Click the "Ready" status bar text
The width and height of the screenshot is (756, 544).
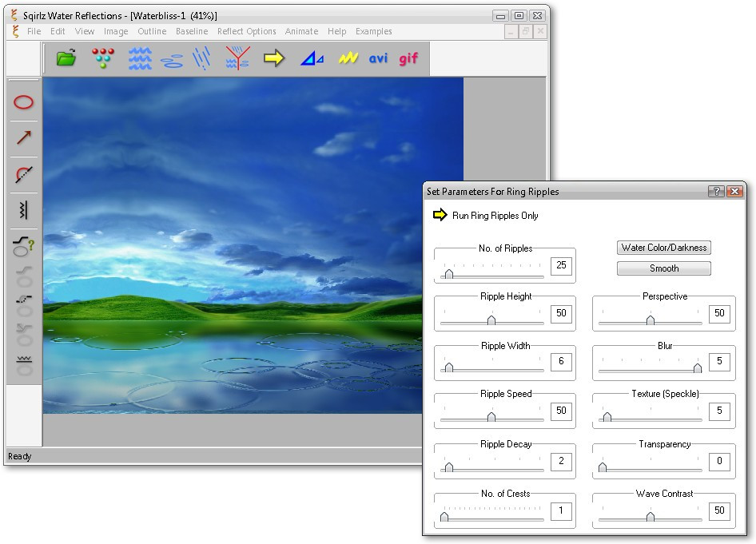(20, 456)
